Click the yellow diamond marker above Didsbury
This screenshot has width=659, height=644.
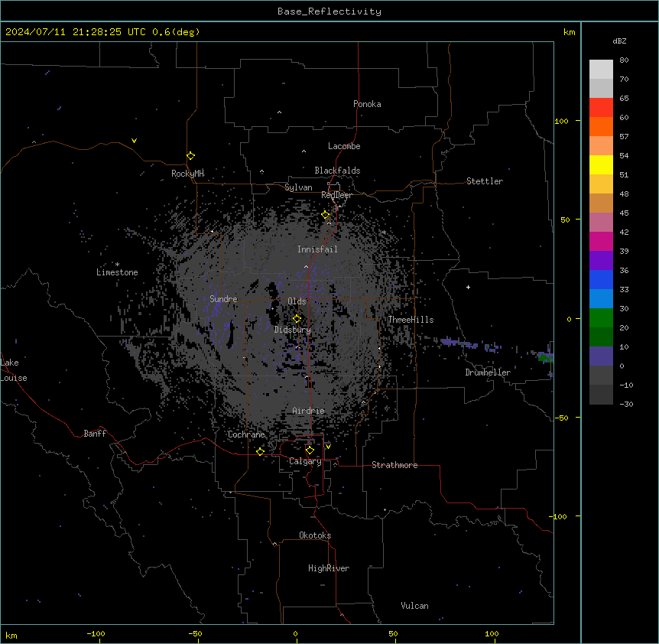pos(297,319)
